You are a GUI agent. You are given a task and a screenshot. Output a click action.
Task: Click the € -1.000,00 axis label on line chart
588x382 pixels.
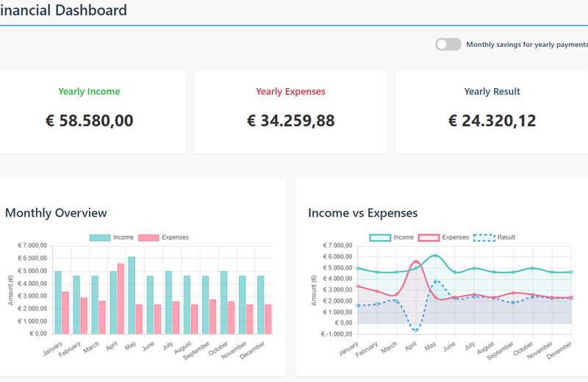337,334
